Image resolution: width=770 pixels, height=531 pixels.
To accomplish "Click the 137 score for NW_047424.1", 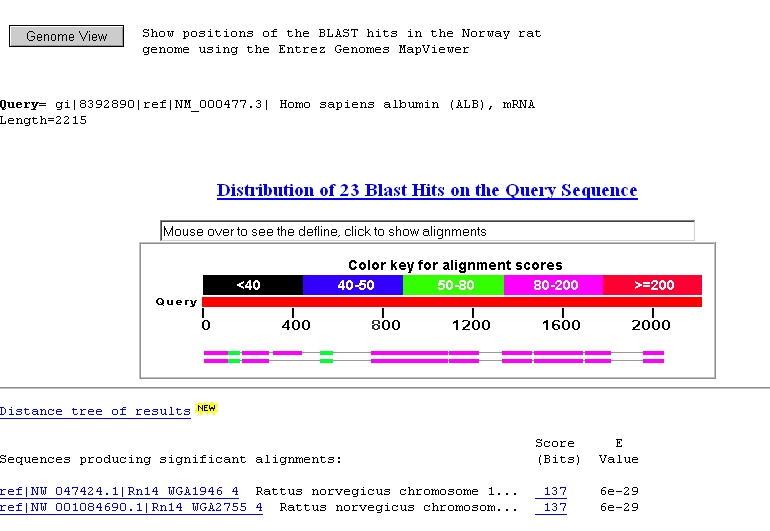I will [551, 491].
